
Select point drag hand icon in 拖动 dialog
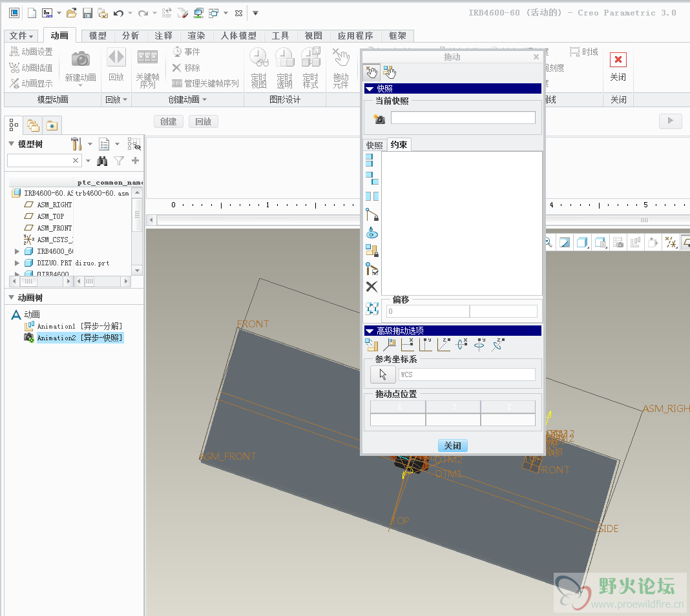point(371,71)
